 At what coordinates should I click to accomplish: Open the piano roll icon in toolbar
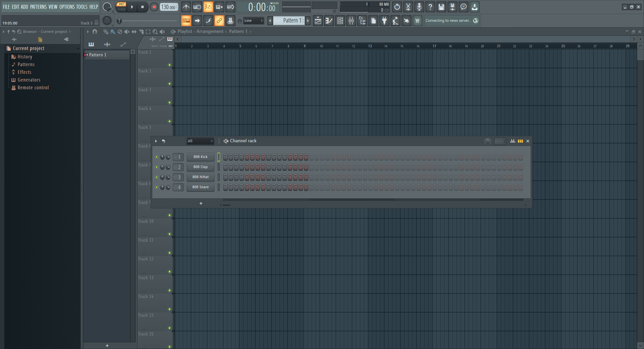pyautogui.click(x=329, y=20)
